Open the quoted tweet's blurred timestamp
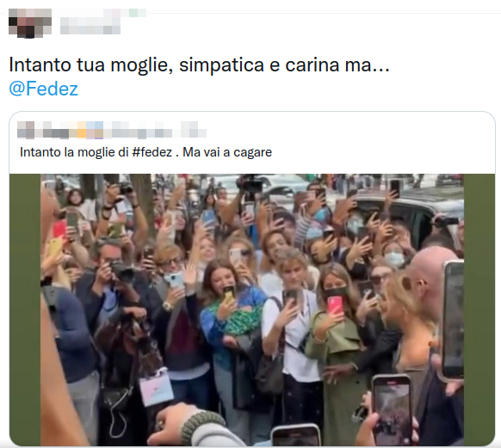 click(x=194, y=130)
